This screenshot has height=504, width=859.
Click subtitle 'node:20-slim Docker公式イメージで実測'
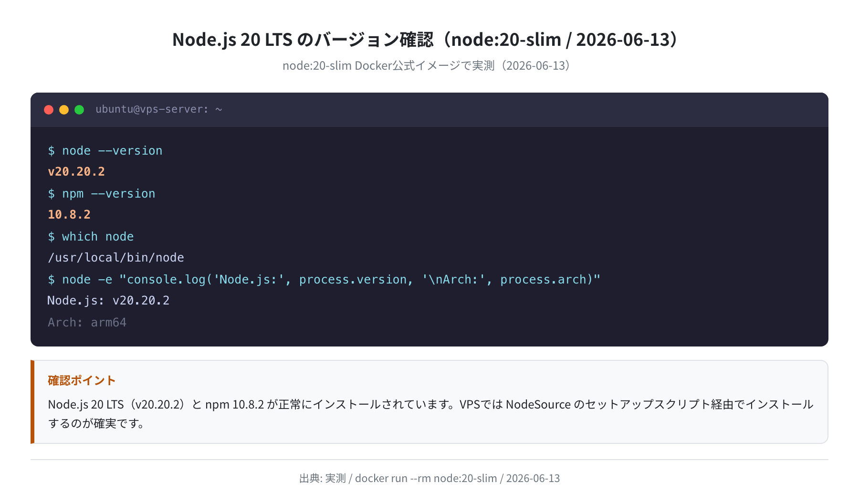coord(388,66)
